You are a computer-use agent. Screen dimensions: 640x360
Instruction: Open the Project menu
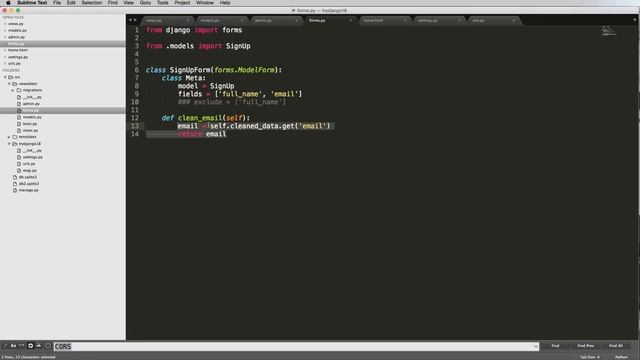pos(182,3)
